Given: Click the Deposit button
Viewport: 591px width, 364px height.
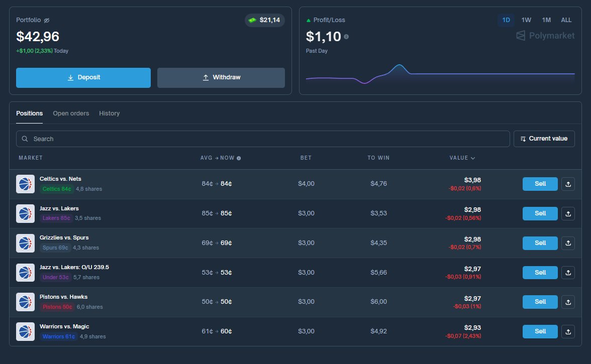Looking at the screenshot, I should [x=83, y=78].
